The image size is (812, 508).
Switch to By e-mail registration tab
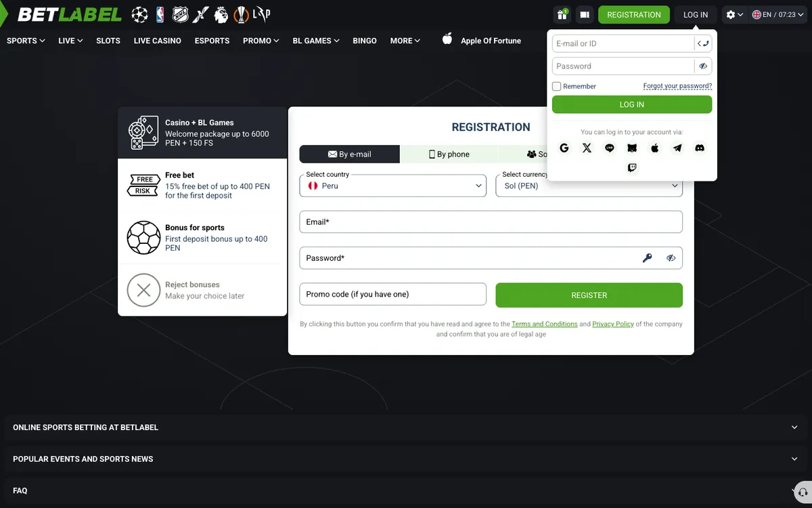pyautogui.click(x=350, y=154)
